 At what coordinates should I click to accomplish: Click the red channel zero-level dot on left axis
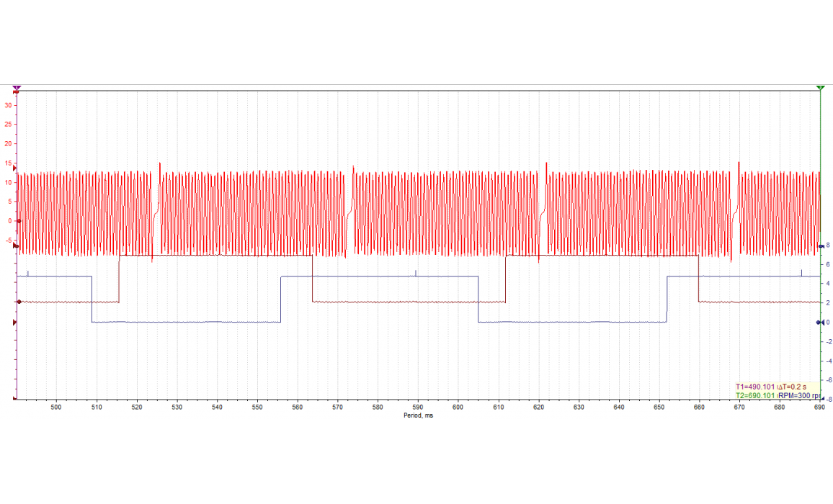coord(19,221)
